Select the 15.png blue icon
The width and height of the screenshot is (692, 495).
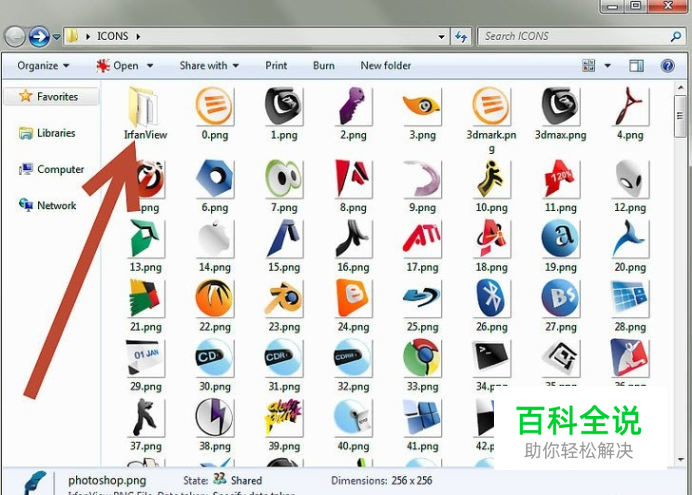pos(283,238)
